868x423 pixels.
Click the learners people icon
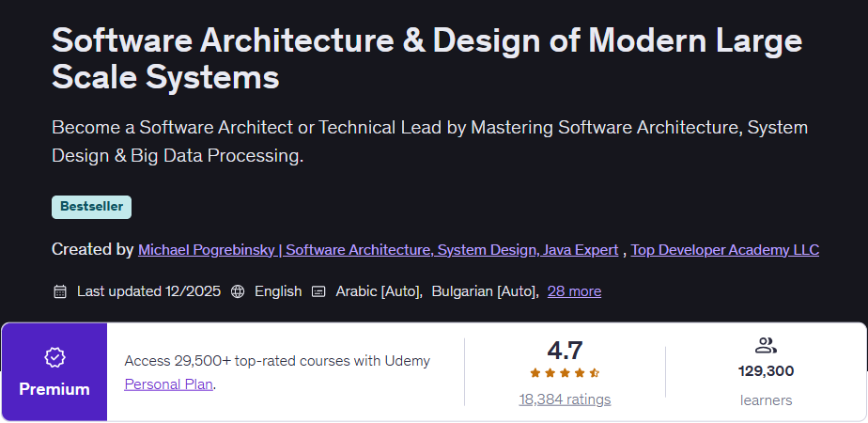(x=767, y=346)
